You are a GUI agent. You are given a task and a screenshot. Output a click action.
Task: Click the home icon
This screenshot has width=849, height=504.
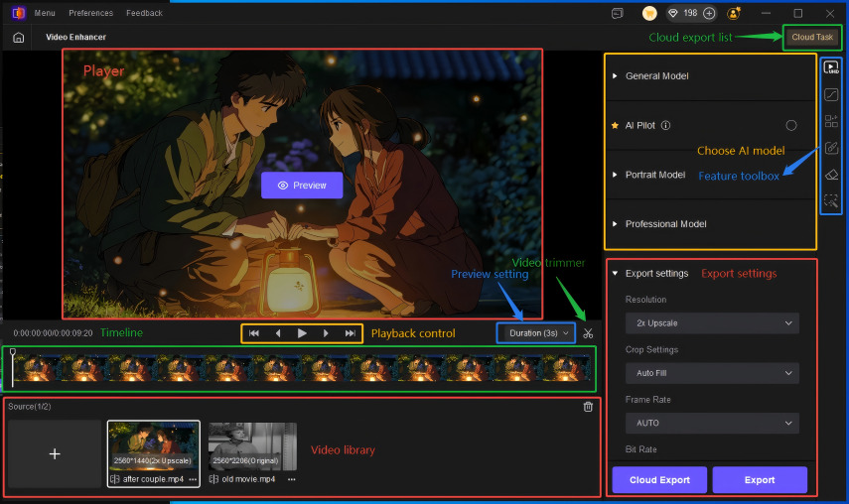[x=19, y=38]
